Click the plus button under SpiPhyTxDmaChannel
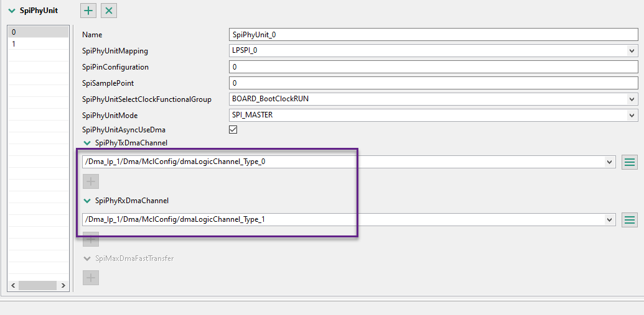Image resolution: width=644 pixels, height=315 pixels. click(91, 181)
